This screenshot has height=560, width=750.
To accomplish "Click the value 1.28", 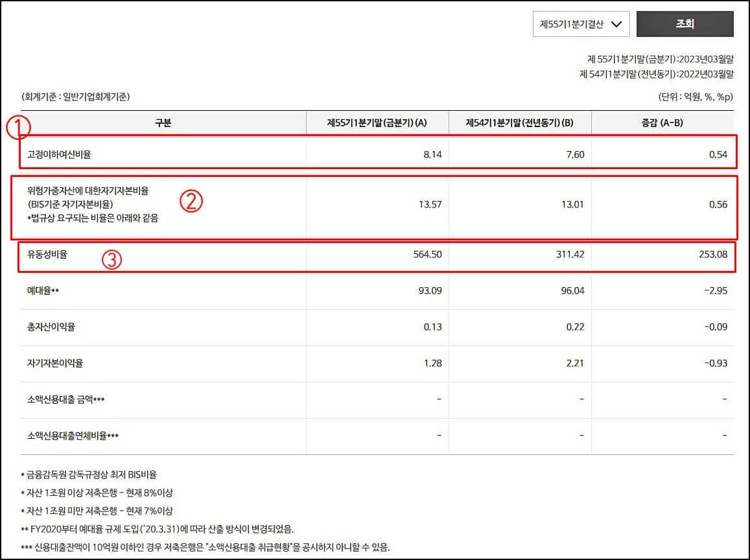I will coord(432,364).
